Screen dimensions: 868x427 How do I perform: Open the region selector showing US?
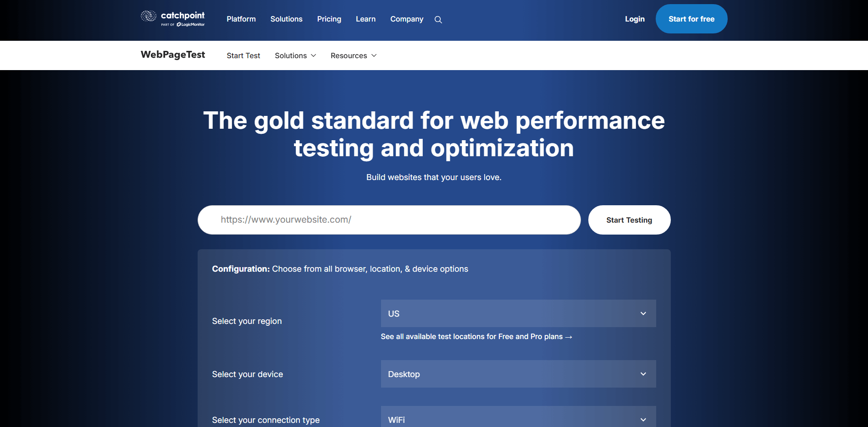pos(518,313)
